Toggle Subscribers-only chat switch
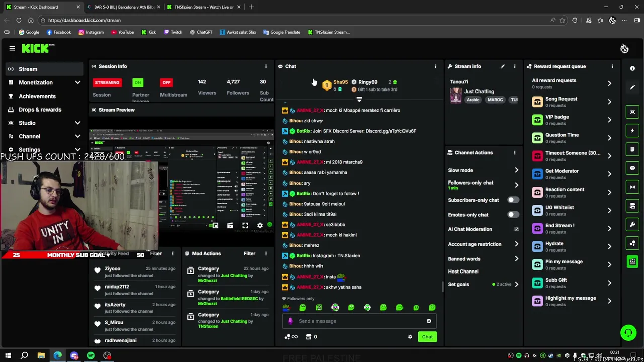Image resolution: width=644 pixels, height=362 pixels. pyautogui.click(x=512, y=200)
